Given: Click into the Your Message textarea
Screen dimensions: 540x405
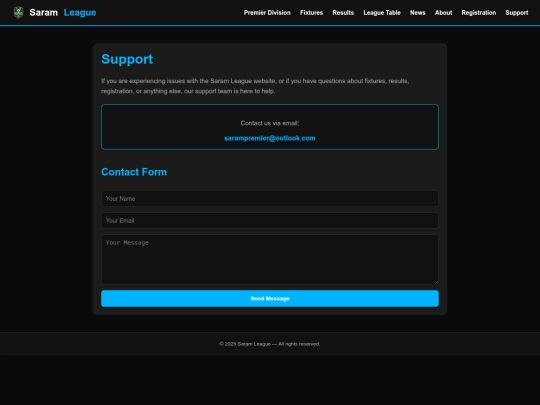Looking at the screenshot, I should point(270,259).
